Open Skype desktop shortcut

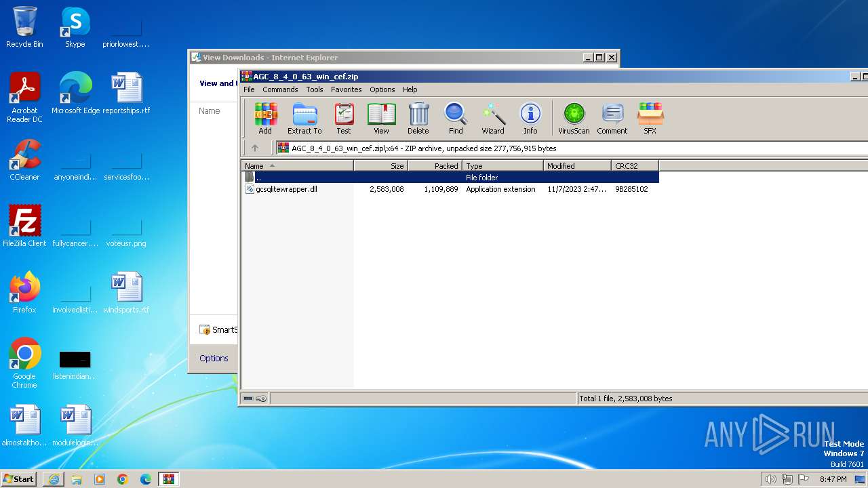pyautogui.click(x=75, y=28)
